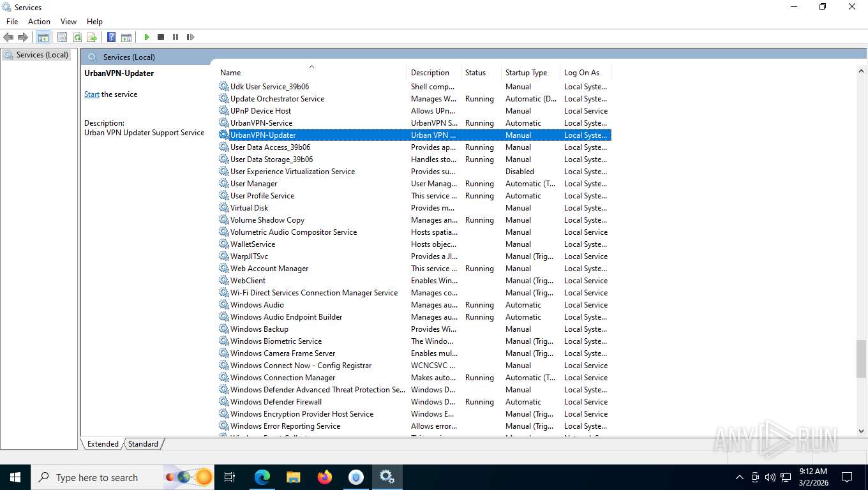Open the Windows Start menu
This screenshot has width=868, height=490.
(15, 477)
